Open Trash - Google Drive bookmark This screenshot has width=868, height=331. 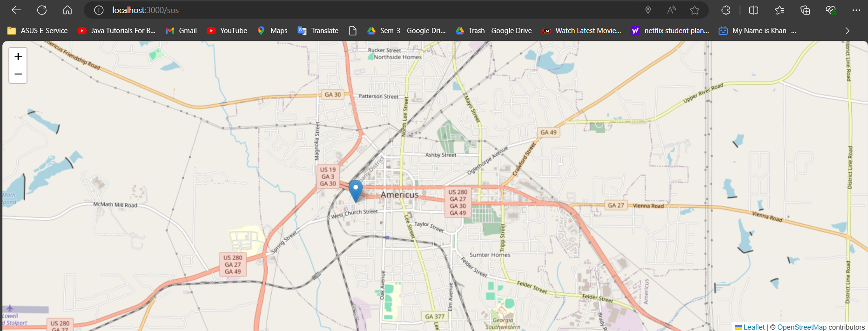pyautogui.click(x=493, y=31)
